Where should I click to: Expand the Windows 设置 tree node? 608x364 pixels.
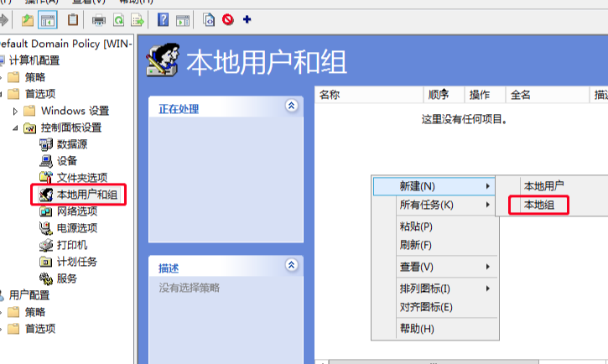[15, 111]
